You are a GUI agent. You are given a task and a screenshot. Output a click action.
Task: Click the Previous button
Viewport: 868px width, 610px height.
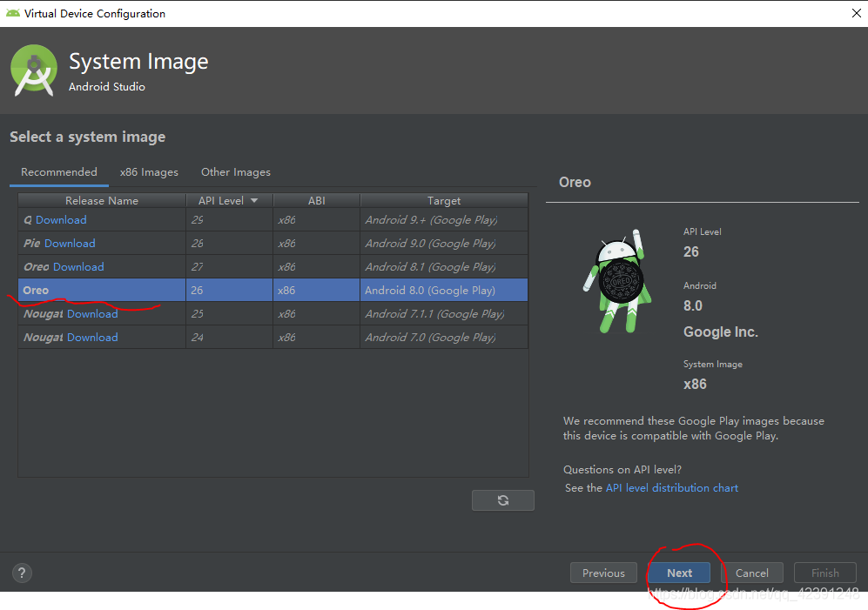[603, 573]
